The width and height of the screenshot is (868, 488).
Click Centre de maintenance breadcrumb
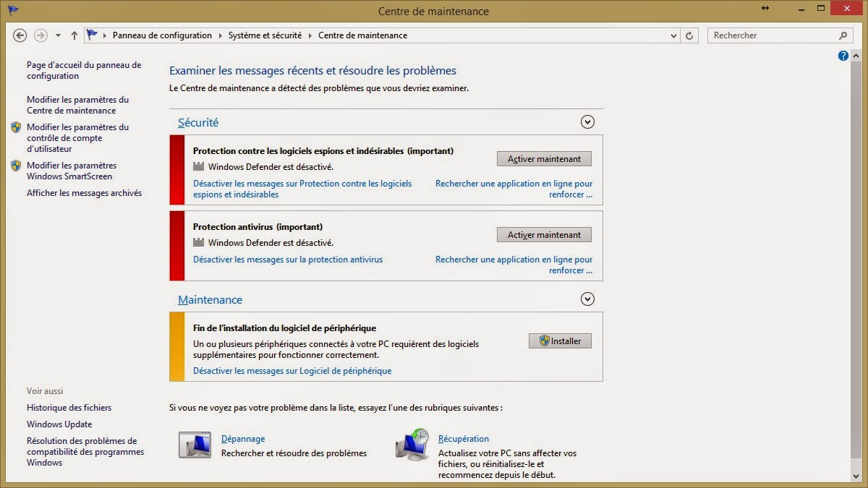coord(362,35)
